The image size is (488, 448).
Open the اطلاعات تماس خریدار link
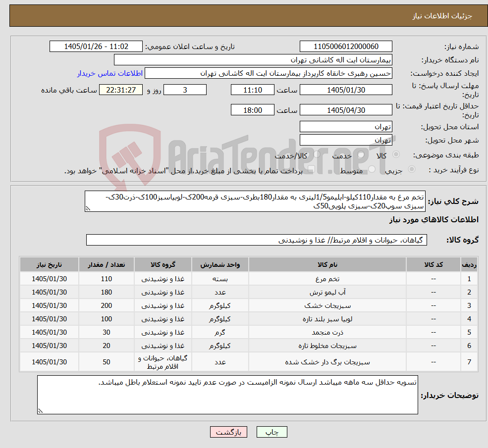point(110,73)
